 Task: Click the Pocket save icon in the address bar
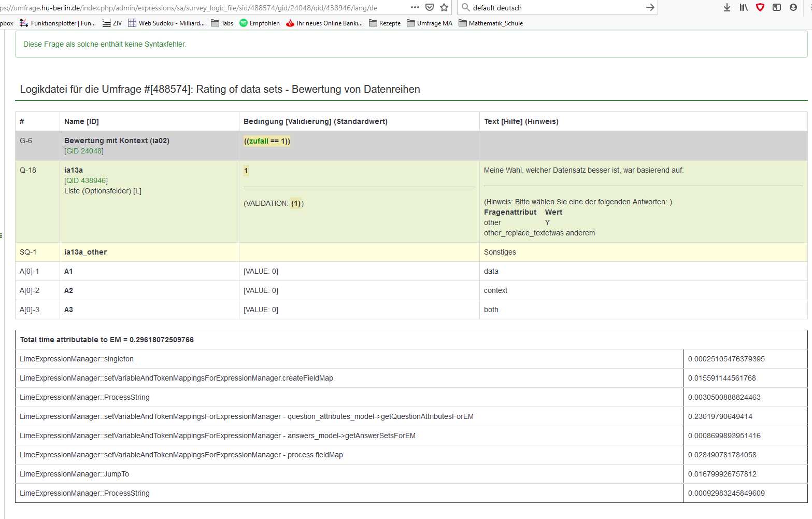pos(430,7)
